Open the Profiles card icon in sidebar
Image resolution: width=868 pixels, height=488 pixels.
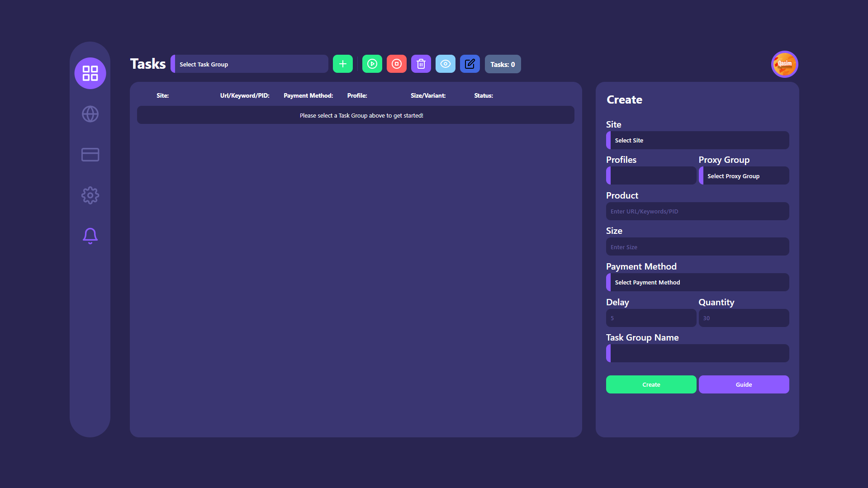(90, 155)
